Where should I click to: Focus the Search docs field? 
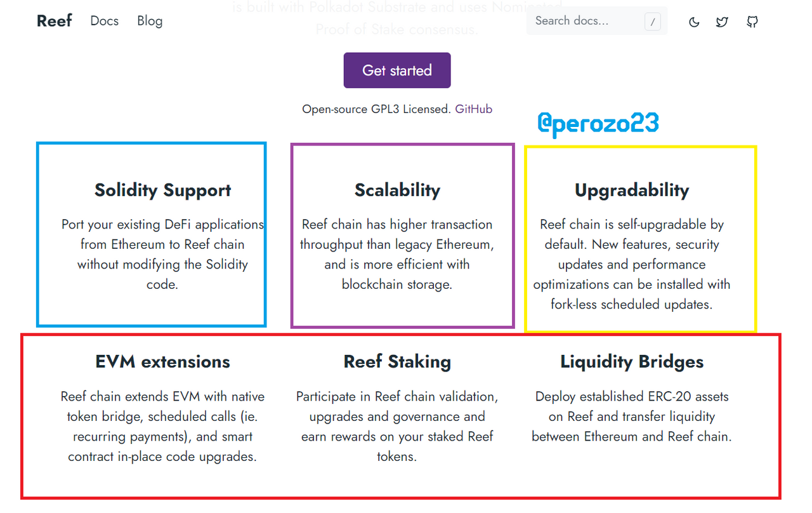[597, 21]
